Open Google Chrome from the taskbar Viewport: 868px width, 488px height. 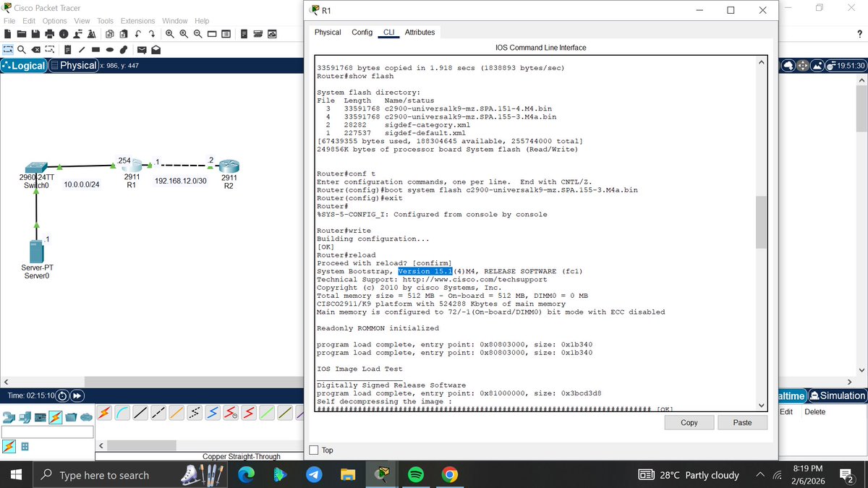(x=449, y=475)
